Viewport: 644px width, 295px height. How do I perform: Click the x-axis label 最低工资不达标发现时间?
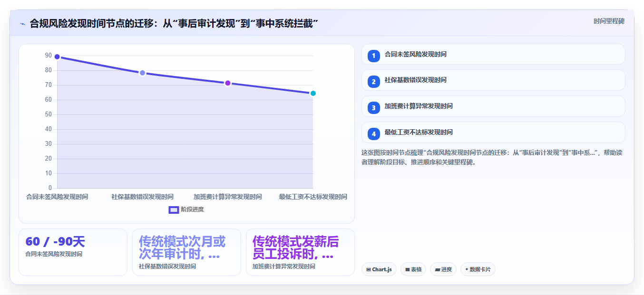pyautogui.click(x=313, y=197)
